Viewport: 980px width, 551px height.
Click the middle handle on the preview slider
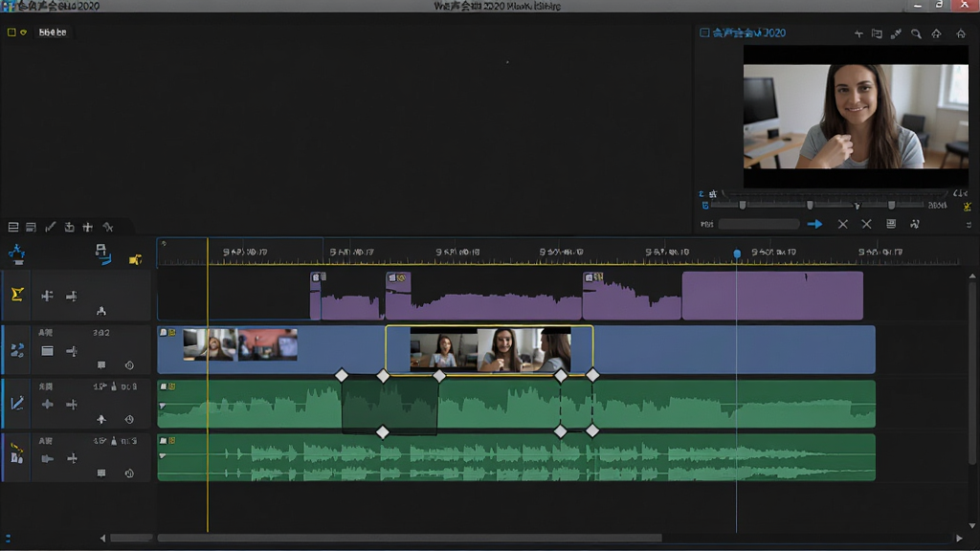810,205
